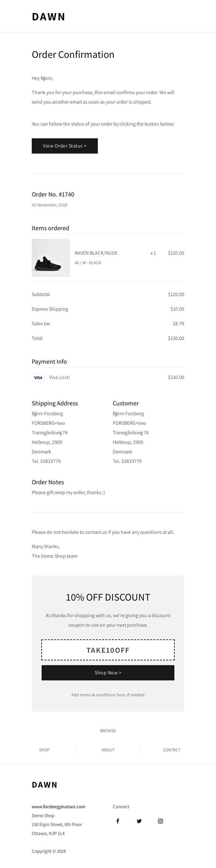Viewport: 216px width, 868px height.
Task: Click the DAWN logo in footer
Action: 44,785
